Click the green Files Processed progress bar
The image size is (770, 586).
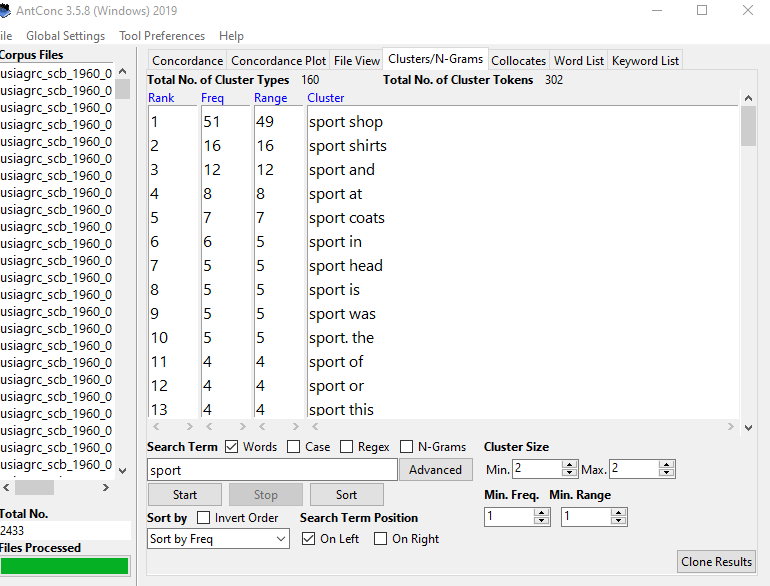click(65, 566)
